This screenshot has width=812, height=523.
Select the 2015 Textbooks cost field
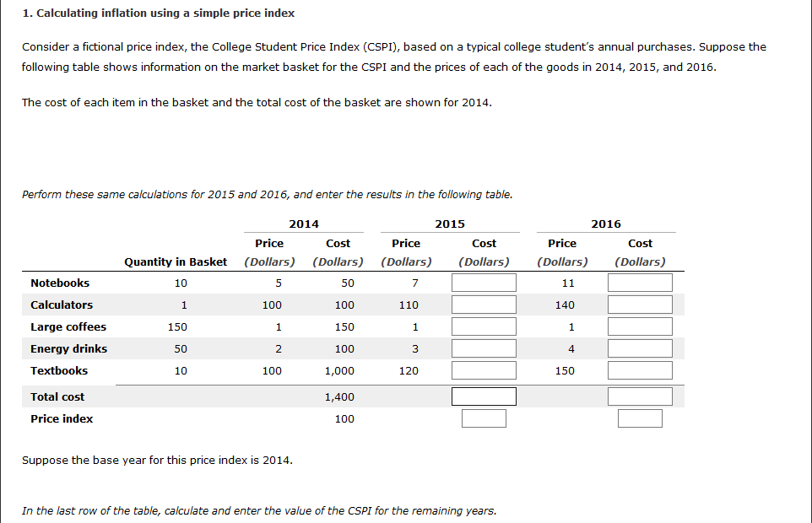(484, 370)
